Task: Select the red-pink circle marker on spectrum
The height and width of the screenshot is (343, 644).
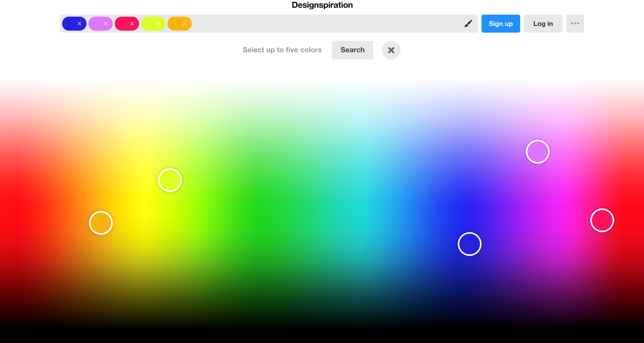Action: tap(602, 220)
